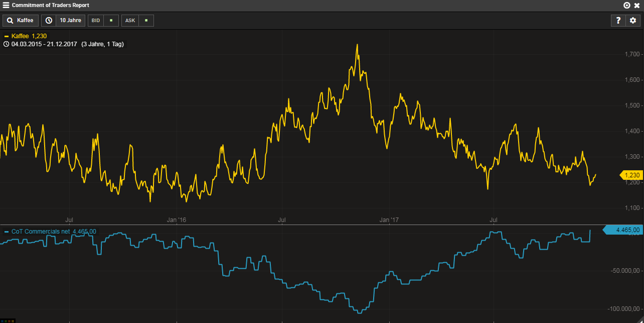
Task: Click the blue 4.465,00 value tag
Action: 623,230
